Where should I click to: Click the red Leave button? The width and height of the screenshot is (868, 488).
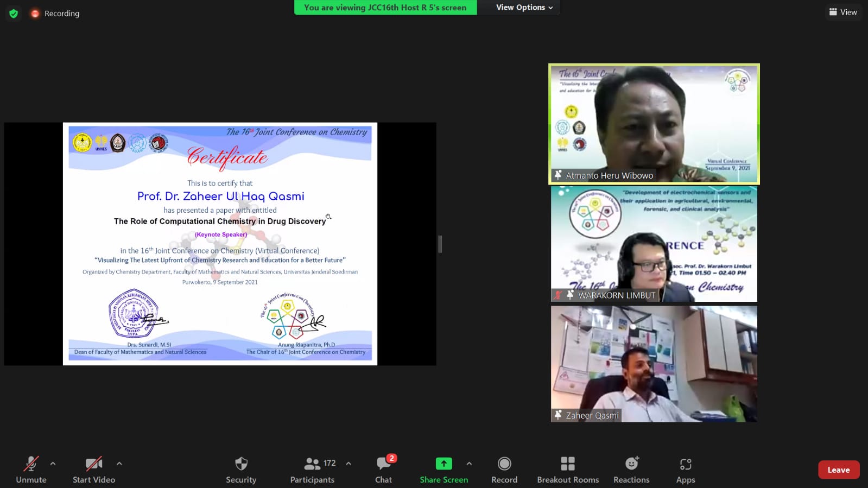[838, 470]
